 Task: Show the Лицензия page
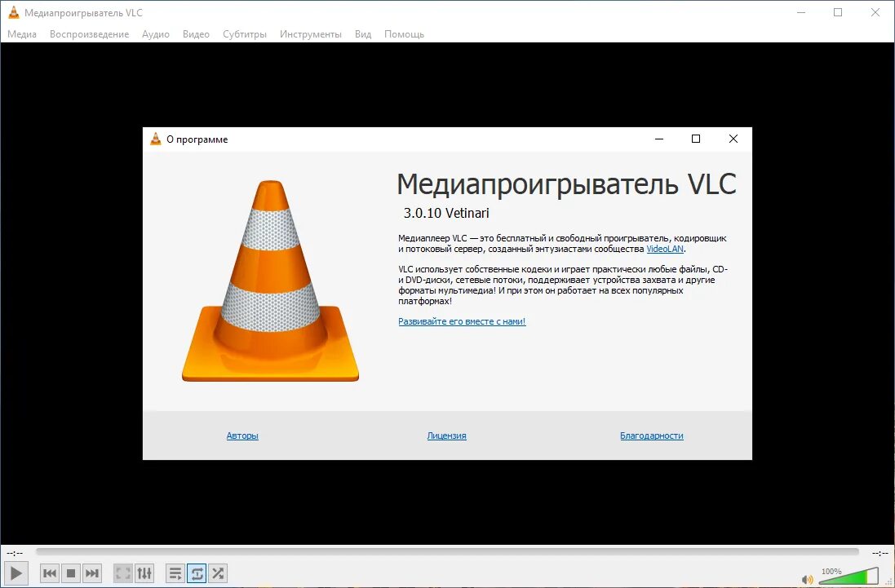446,435
